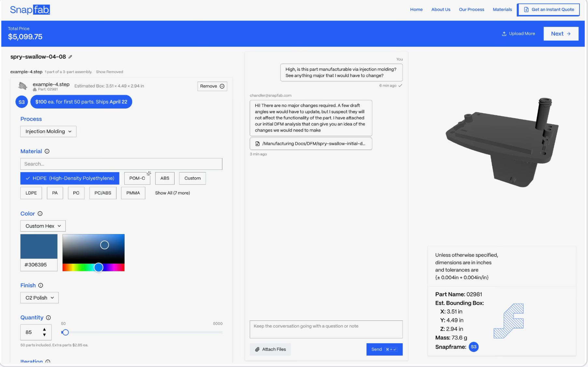Click the chandler@snapfab.com sender name
Image resolution: width=588 pixels, height=367 pixels.
pos(271,96)
